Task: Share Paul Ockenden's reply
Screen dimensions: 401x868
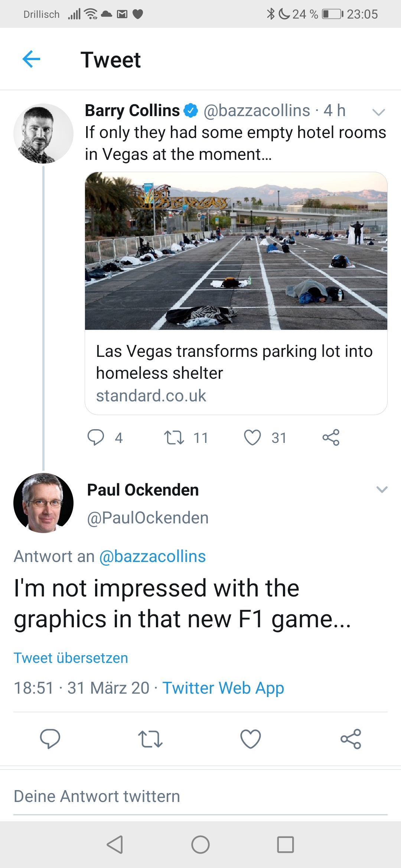Action: tap(351, 739)
